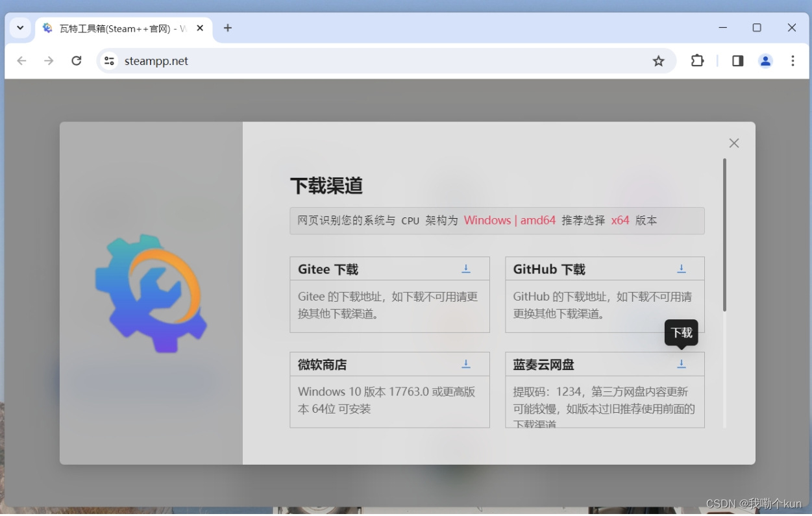The height and width of the screenshot is (516, 812).
Task: Click the 蓝奏云网盘 heading
Action: [x=543, y=365]
